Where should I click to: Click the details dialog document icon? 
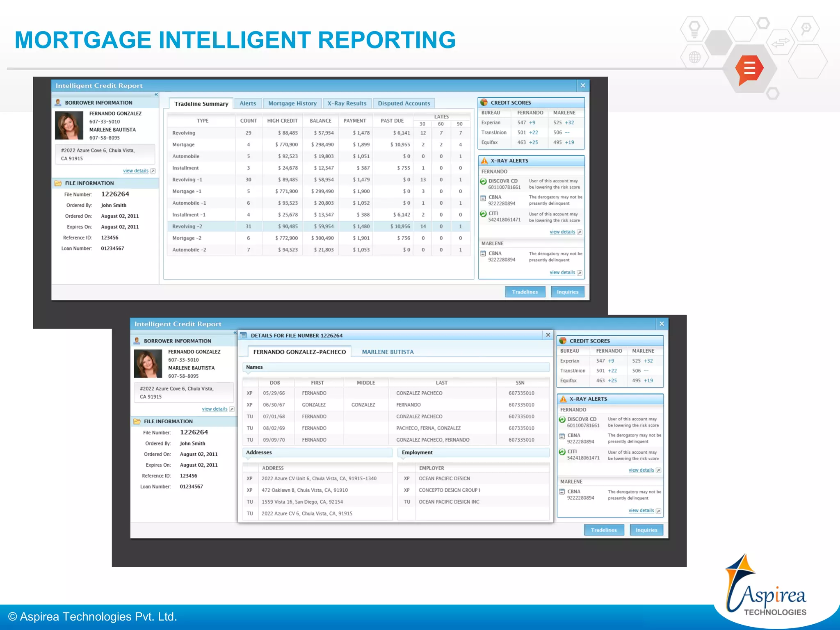coord(243,336)
